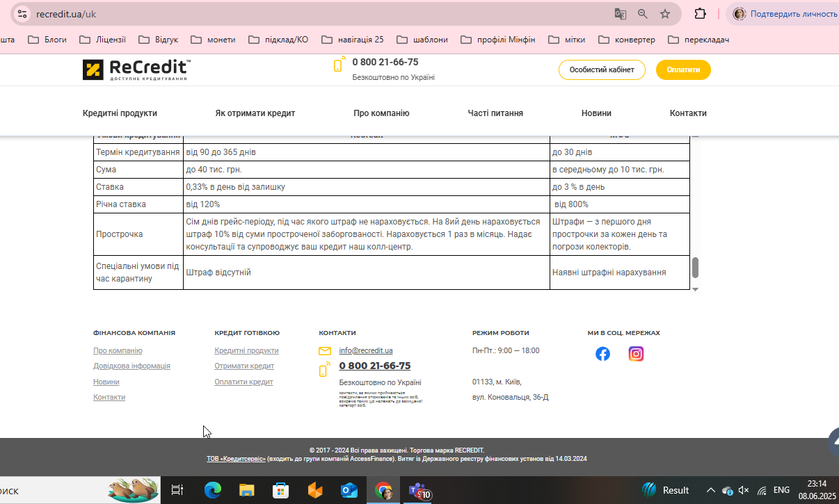This screenshot has height=504, width=839.
Task: Open footer link Оплатити кредит
Action: [243, 382]
